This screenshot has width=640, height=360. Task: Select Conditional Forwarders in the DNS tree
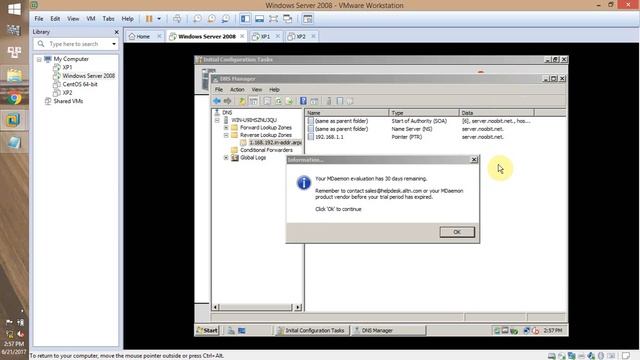click(x=266, y=150)
